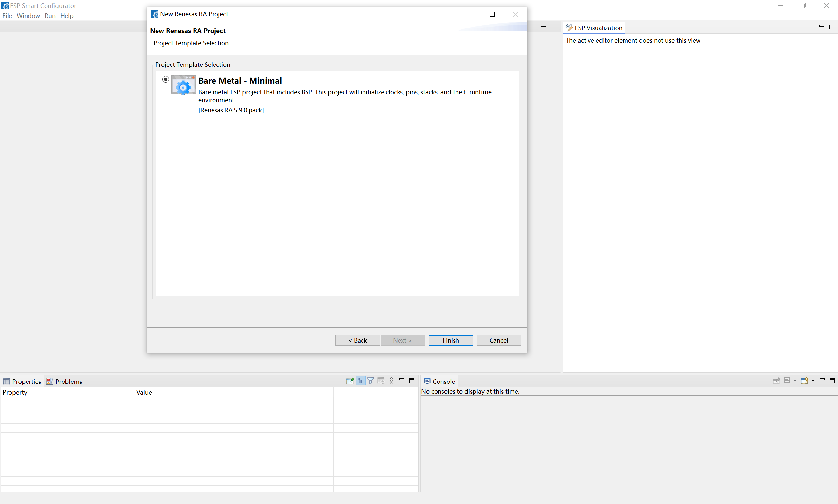Image resolution: width=838 pixels, height=504 pixels.
Task: Pin the Properties view to selection
Action: 350,381
